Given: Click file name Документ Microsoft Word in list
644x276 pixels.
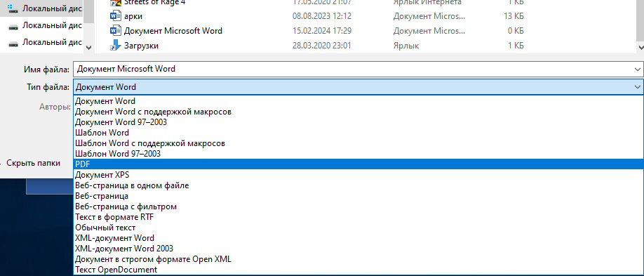Looking at the screenshot, I should click(x=173, y=31).
